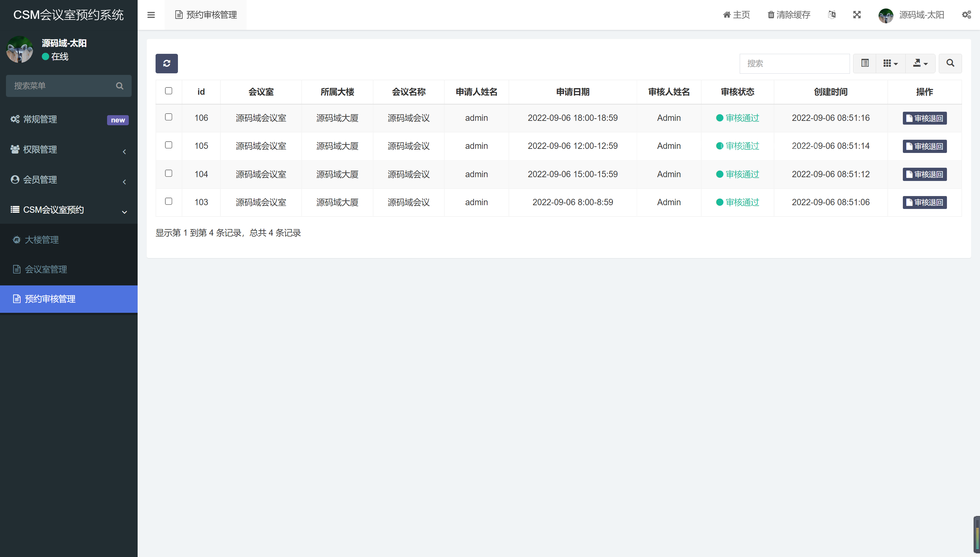Screen dimensions: 980x557
Task: Open the export format dropdown
Action: click(x=920, y=63)
